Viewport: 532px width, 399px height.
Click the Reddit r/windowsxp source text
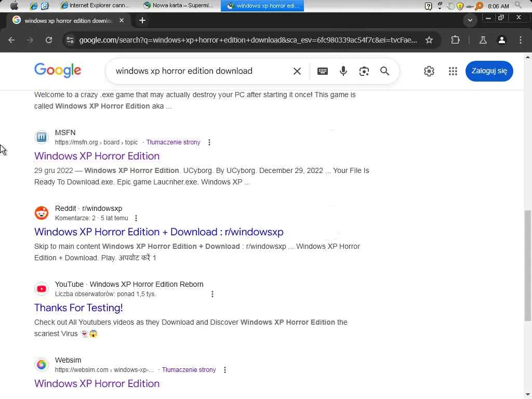[x=88, y=208]
